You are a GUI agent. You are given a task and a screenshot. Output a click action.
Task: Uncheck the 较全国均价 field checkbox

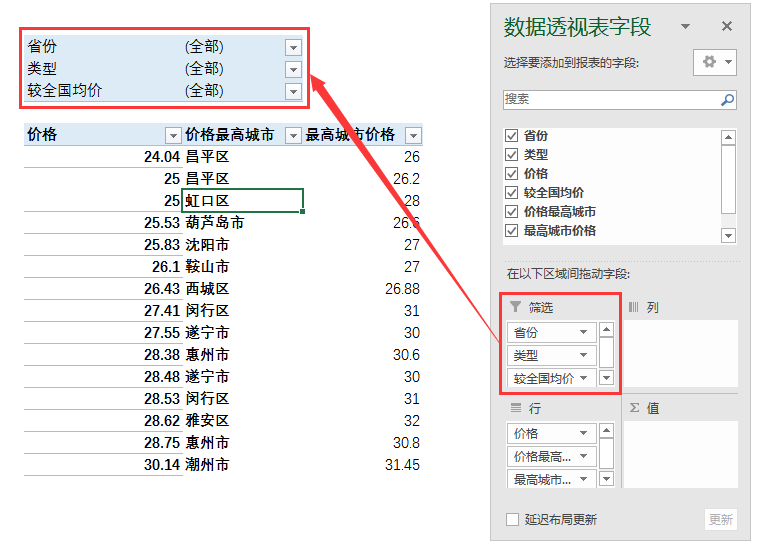tap(512, 192)
